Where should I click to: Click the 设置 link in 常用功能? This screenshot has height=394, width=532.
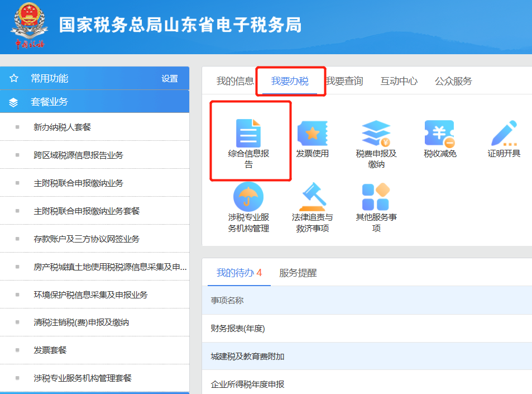[170, 79]
